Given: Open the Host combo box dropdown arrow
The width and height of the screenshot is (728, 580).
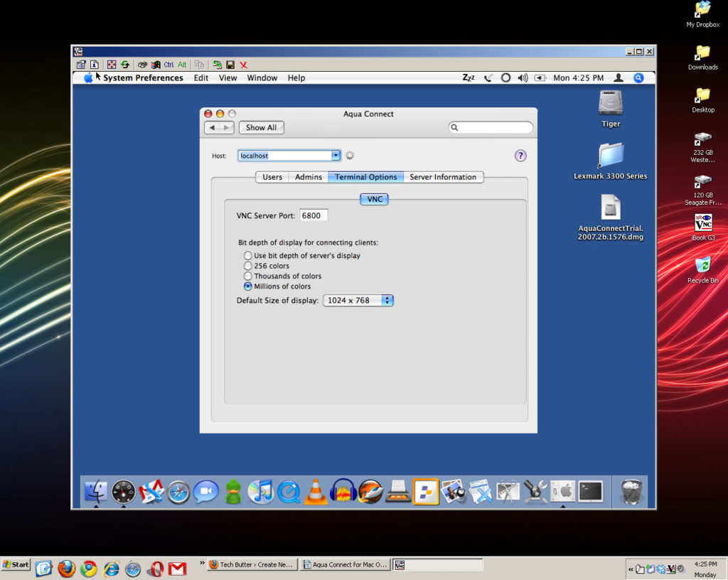Looking at the screenshot, I should 336,156.
